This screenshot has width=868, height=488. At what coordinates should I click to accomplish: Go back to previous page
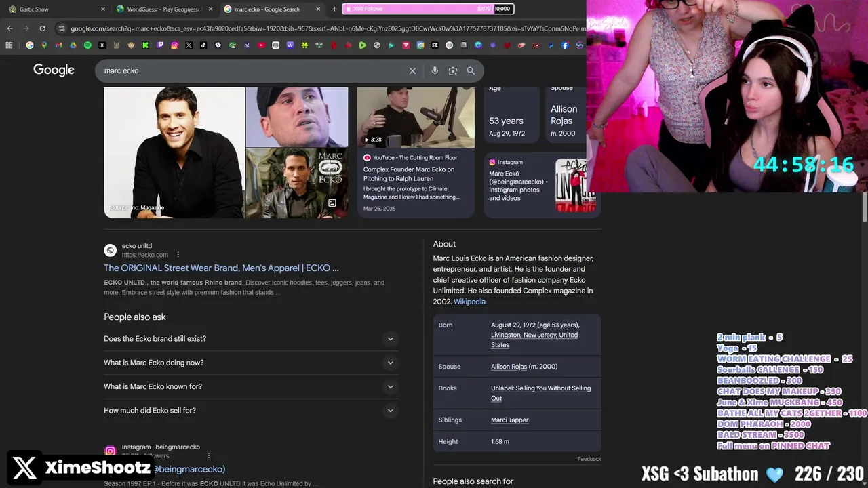tap(9, 28)
